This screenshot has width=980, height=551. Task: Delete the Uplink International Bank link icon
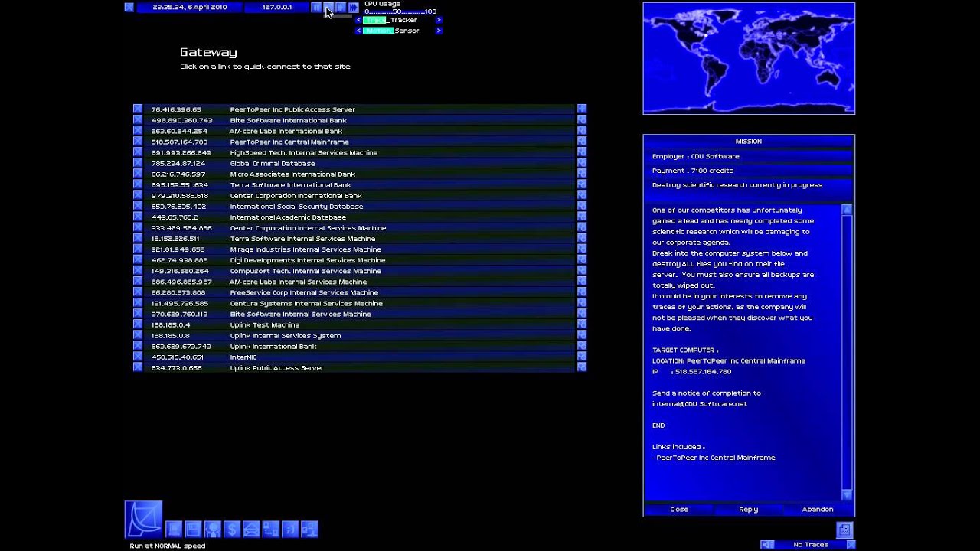(x=138, y=346)
